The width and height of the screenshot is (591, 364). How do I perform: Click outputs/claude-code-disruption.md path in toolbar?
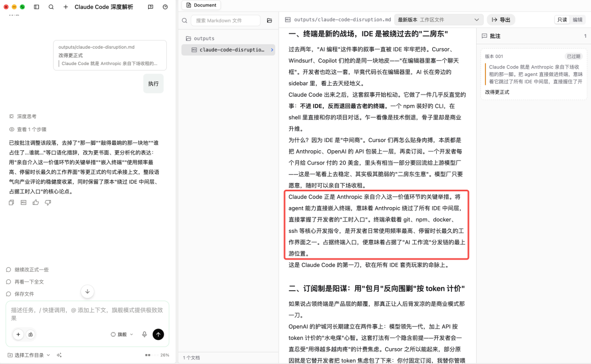pos(342,20)
